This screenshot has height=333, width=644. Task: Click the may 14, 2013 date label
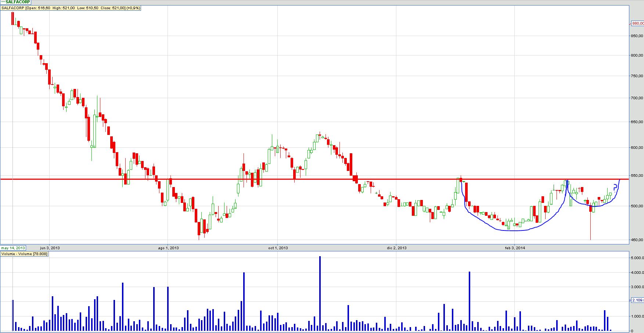tap(13, 248)
